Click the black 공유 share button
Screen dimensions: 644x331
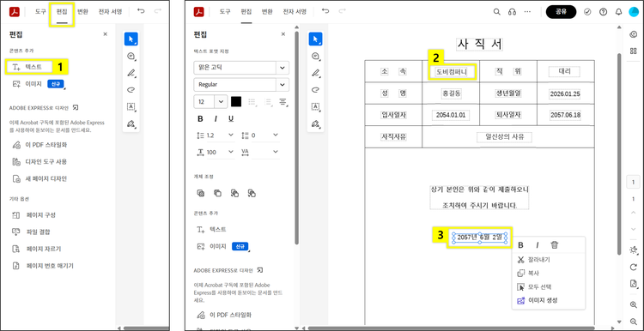tap(561, 12)
